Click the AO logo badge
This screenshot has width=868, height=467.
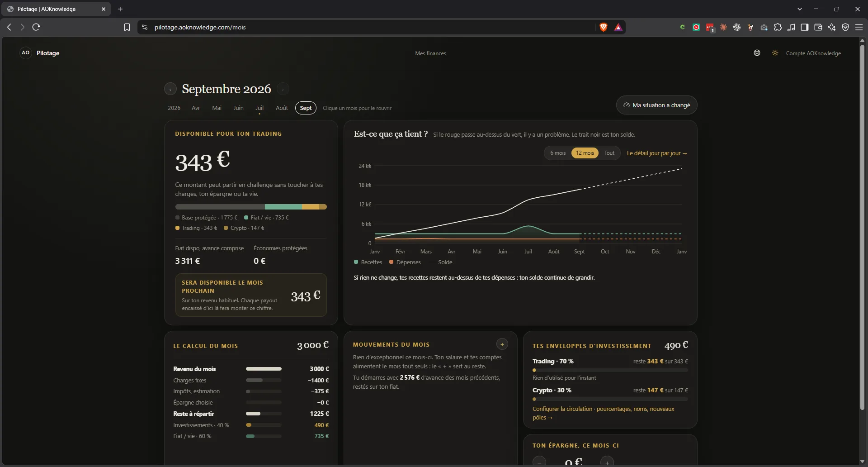pos(26,53)
